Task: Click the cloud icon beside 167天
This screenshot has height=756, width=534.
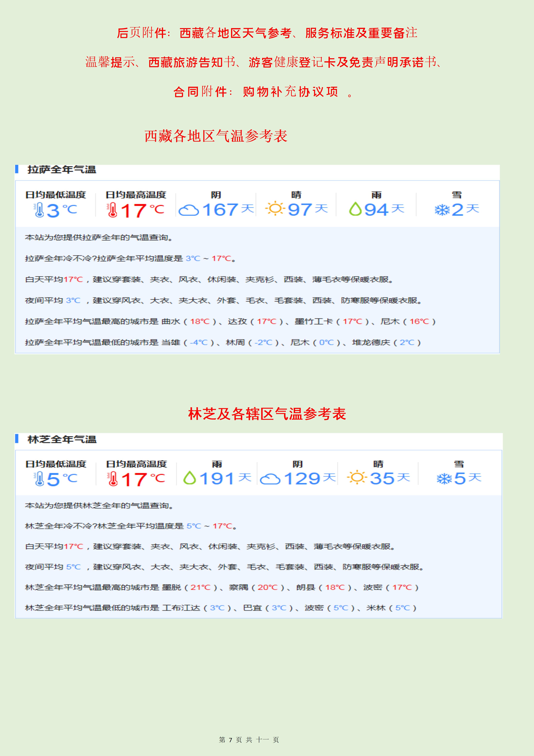Action: (189, 210)
